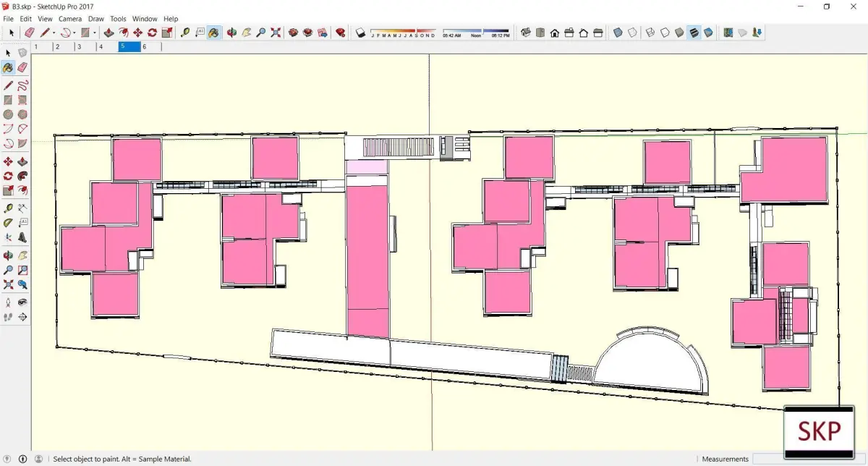868x466 pixels.
Task: Select Zoom Extents in the Getting Started toolbar
Action: pyautogui.click(x=276, y=33)
